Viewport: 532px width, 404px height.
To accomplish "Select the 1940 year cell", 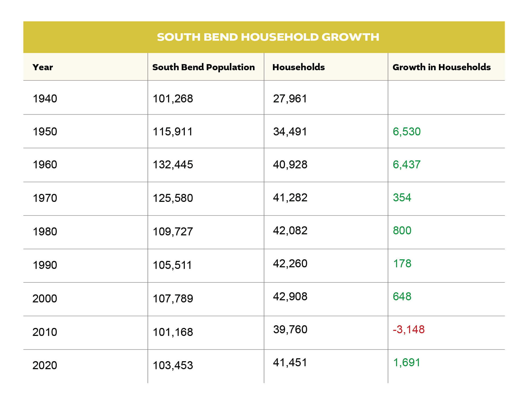I will tap(45, 99).
